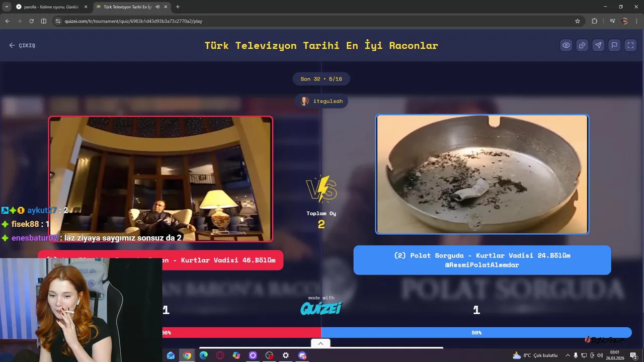Launch Microsoft Edge from taskbar

203,355
